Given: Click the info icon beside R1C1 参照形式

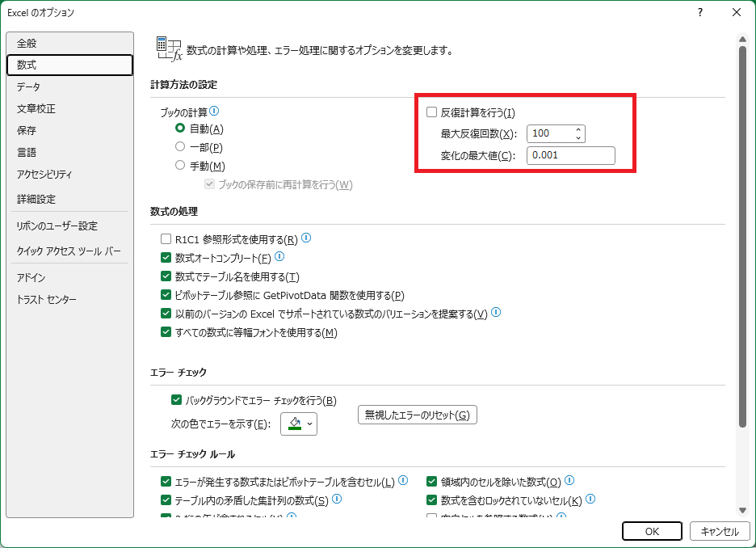Looking at the screenshot, I should tap(306, 238).
